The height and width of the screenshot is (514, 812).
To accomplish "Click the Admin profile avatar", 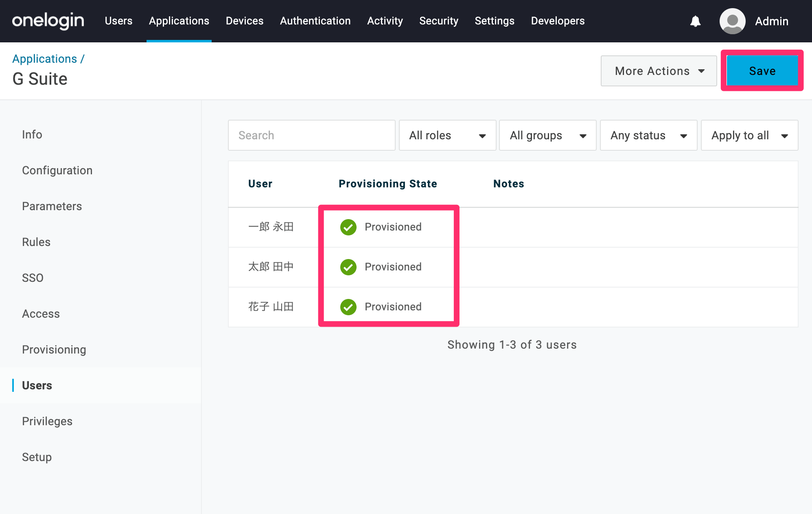I will [x=732, y=21].
